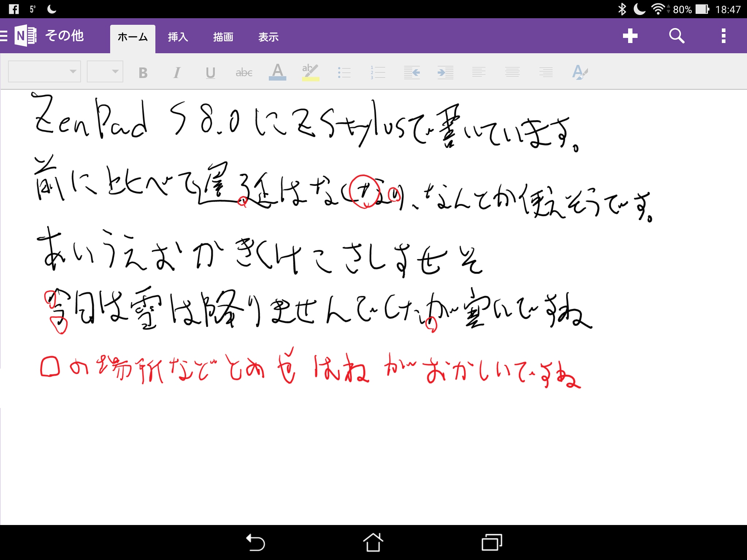The height and width of the screenshot is (560, 747).
Task: Open search with magnifier icon
Action: click(x=677, y=36)
